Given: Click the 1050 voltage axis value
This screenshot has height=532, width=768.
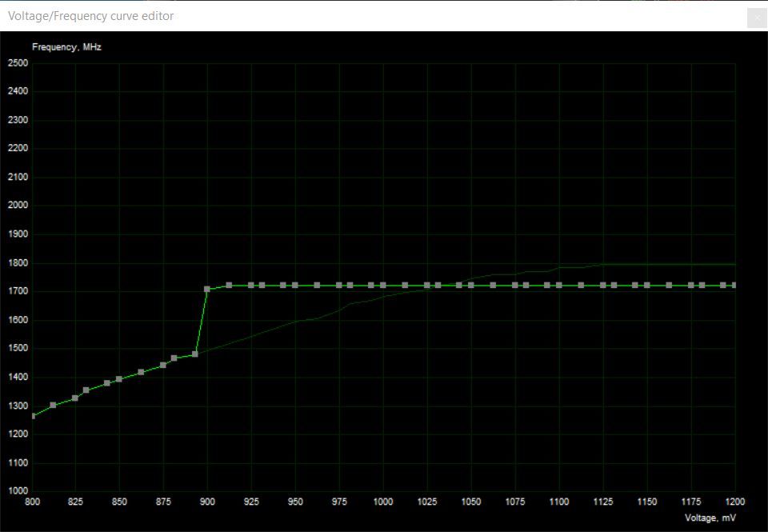Looking at the screenshot, I should pos(471,502).
